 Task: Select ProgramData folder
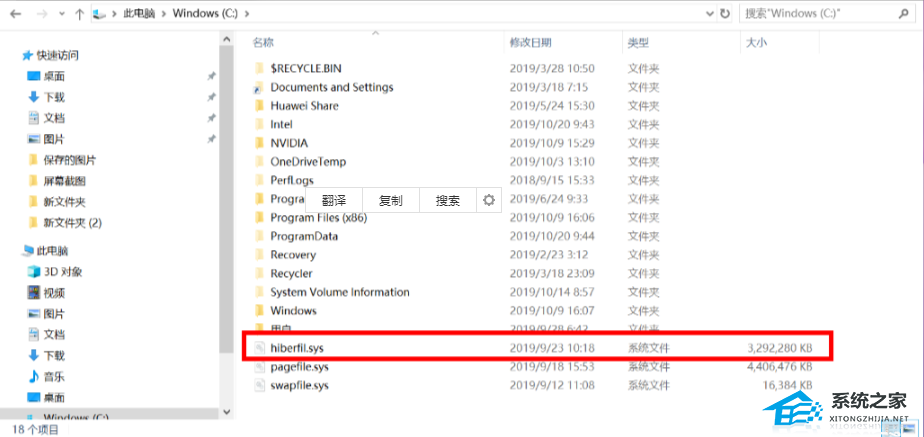[x=305, y=237]
